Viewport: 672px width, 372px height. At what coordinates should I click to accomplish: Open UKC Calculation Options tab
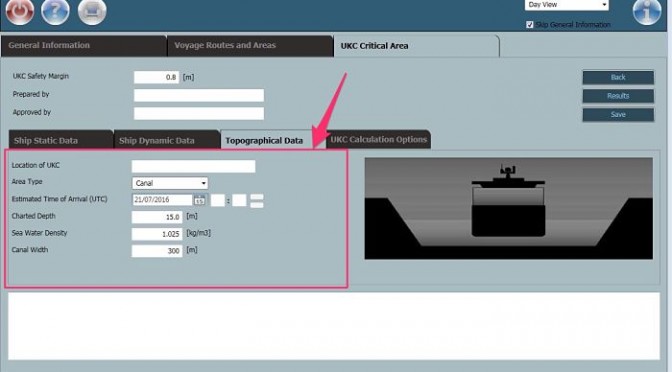click(378, 140)
